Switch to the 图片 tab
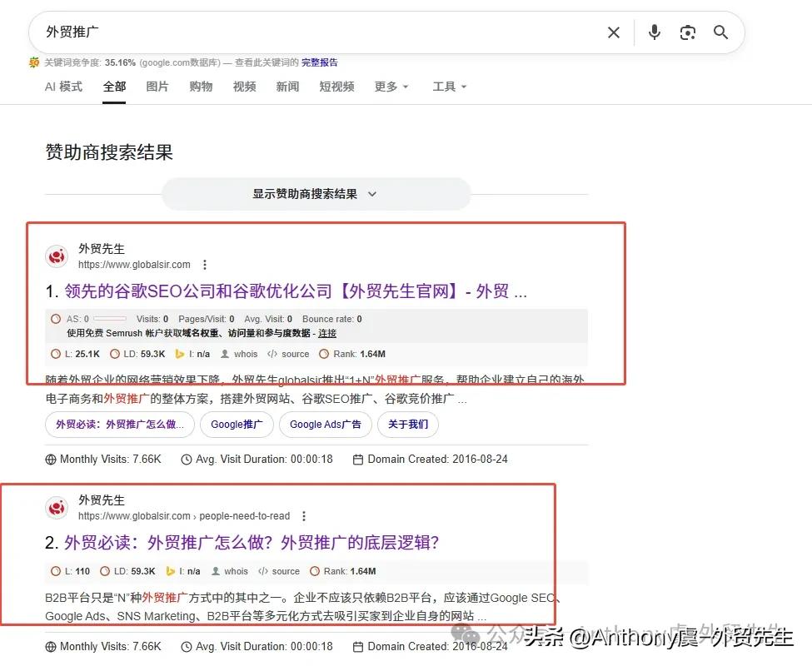 [x=157, y=86]
